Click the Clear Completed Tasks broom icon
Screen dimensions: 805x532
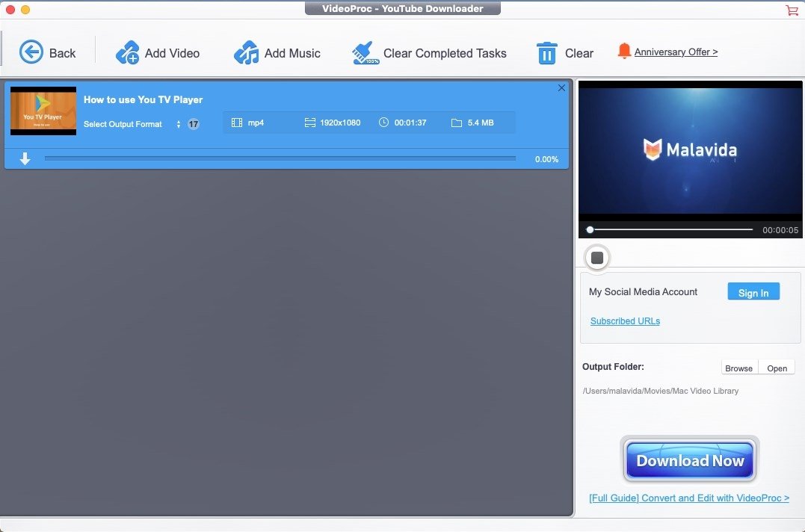(x=366, y=53)
